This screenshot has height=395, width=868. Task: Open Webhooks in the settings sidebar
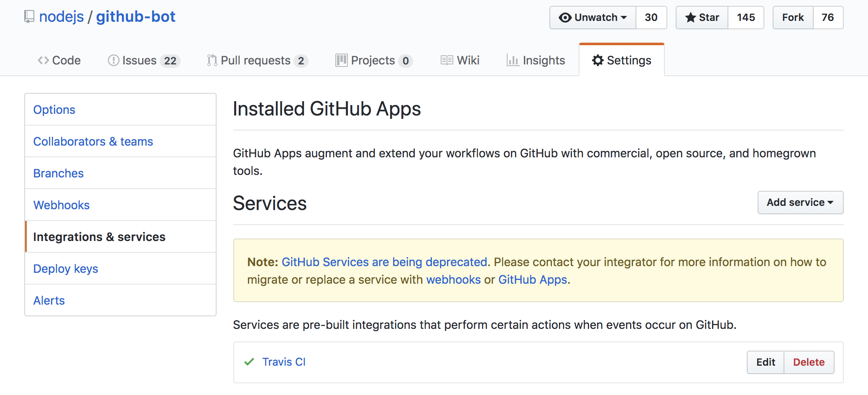tap(61, 205)
